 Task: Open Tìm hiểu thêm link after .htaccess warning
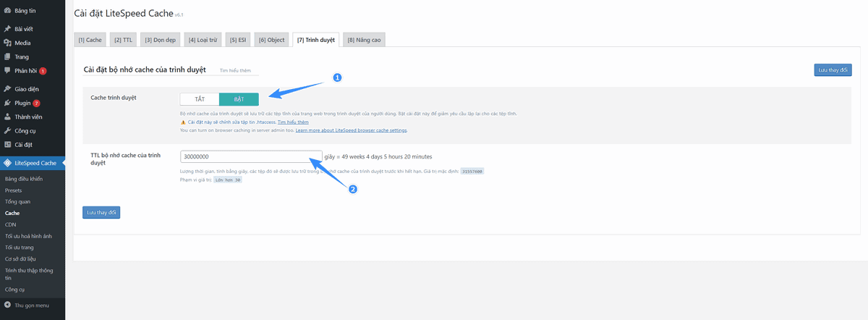coord(292,122)
